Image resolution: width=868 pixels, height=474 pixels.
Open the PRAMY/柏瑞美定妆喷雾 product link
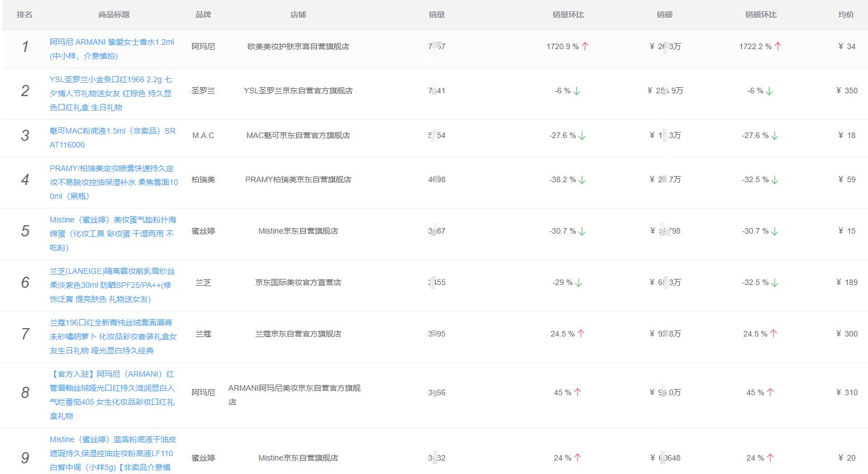(x=114, y=182)
